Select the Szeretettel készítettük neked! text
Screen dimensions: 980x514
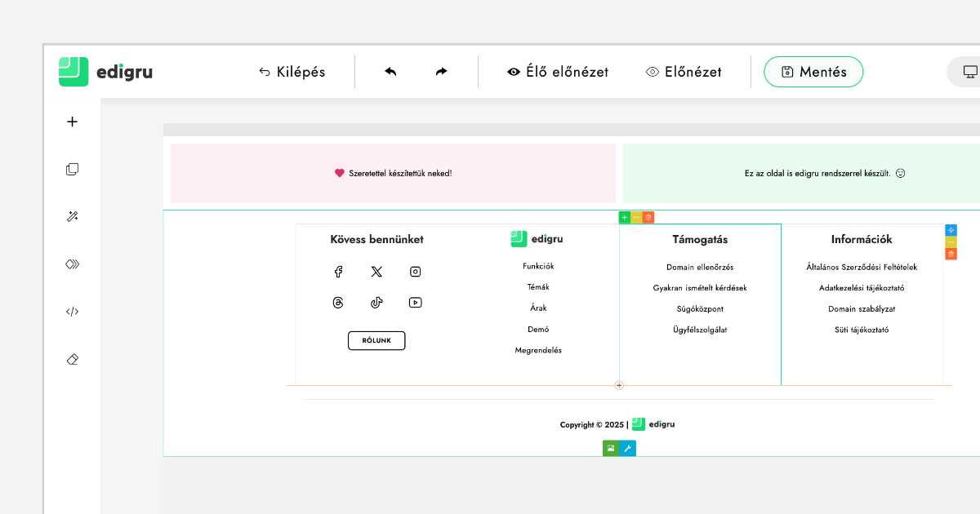(400, 173)
